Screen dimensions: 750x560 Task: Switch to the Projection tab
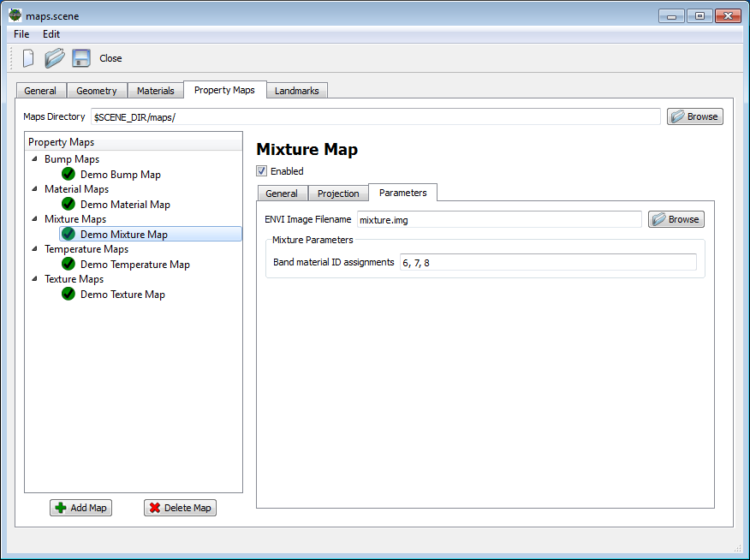coord(337,193)
